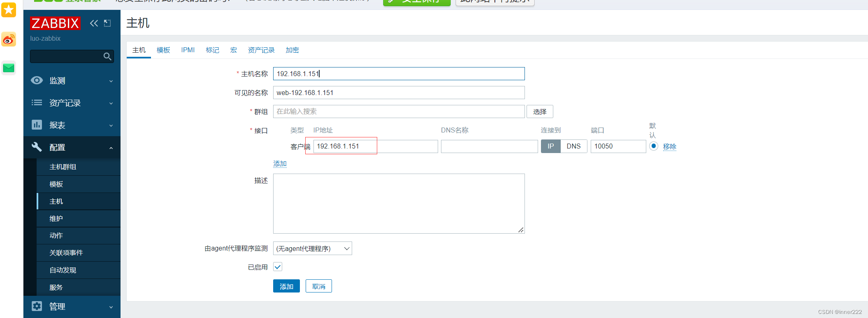Viewport: 868px width, 318px height.
Task: Switch to the IPMI tab
Action: pos(188,50)
